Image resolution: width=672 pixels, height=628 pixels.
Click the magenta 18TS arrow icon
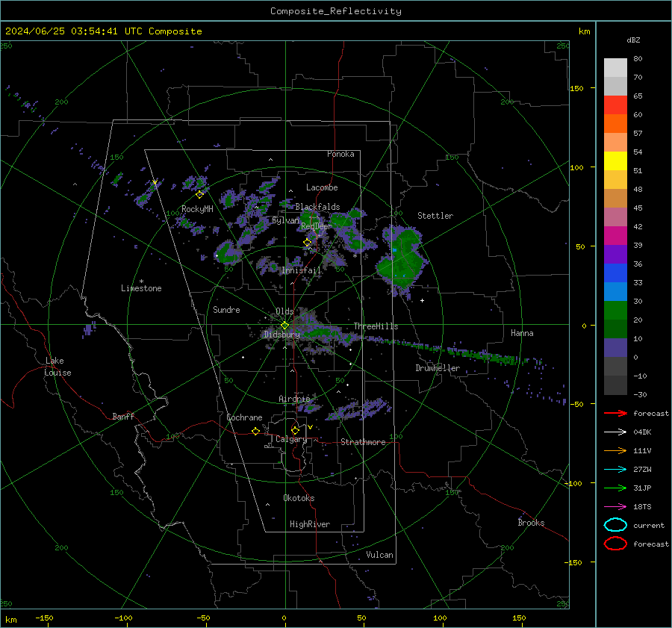point(615,507)
